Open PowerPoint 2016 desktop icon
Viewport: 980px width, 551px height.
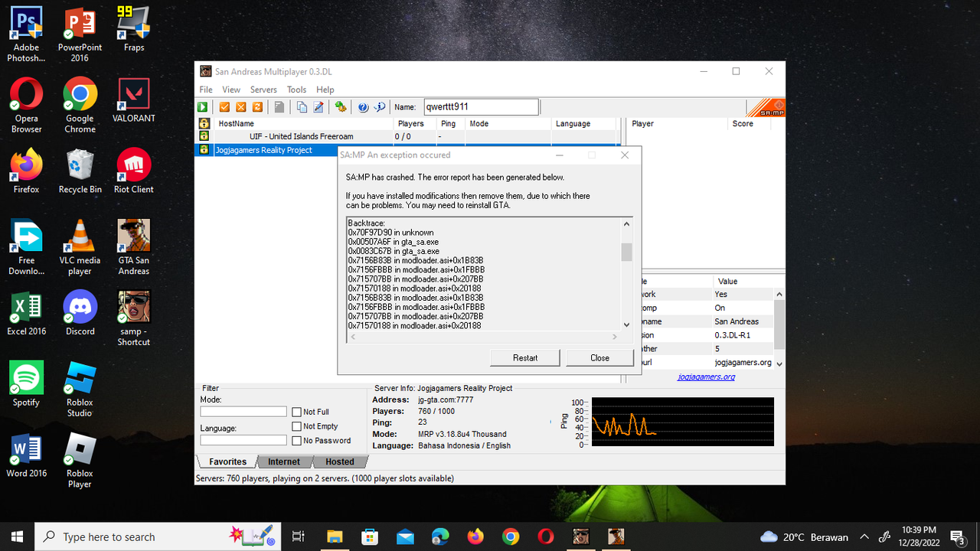pyautogui.click(x=80, y=34)
